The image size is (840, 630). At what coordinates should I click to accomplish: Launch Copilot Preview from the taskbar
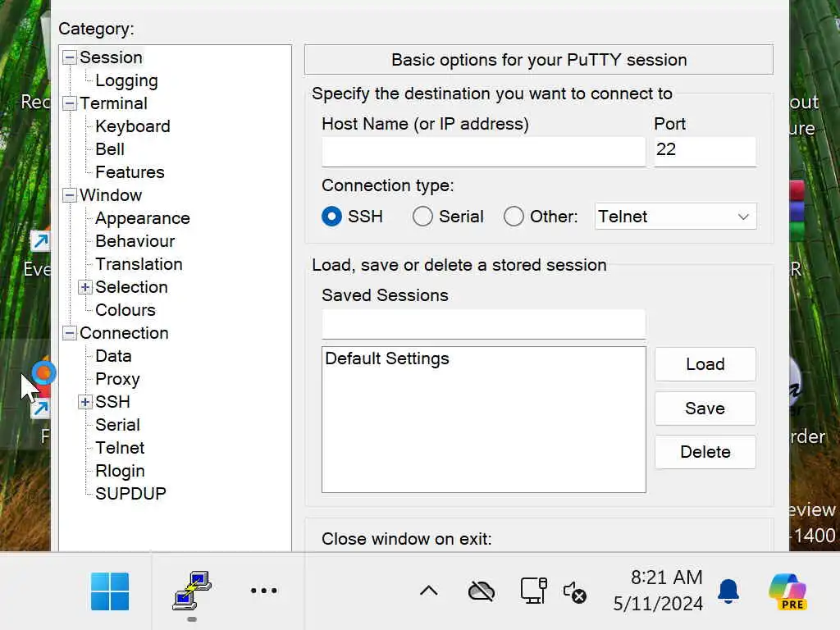tap(787, 591)
